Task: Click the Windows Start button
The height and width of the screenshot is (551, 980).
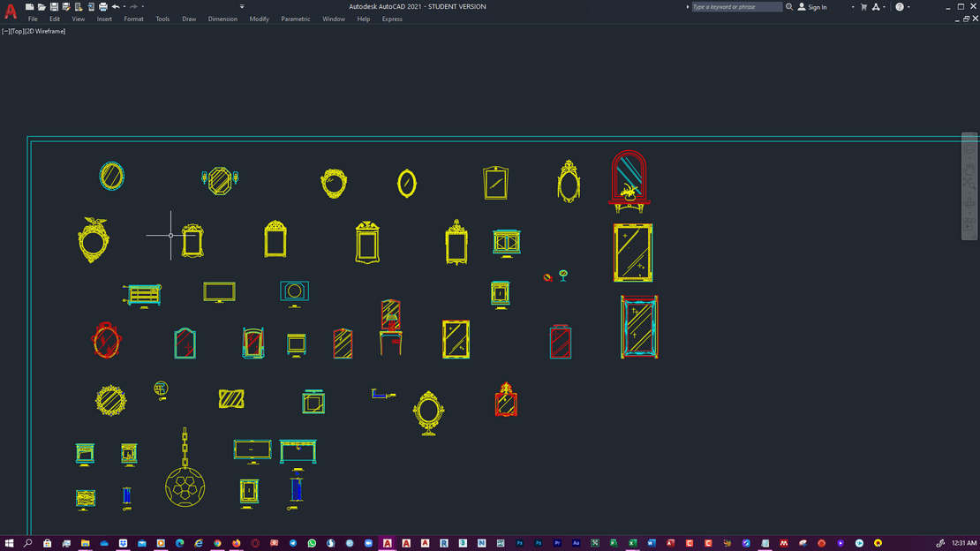Action: coord(9,543)
